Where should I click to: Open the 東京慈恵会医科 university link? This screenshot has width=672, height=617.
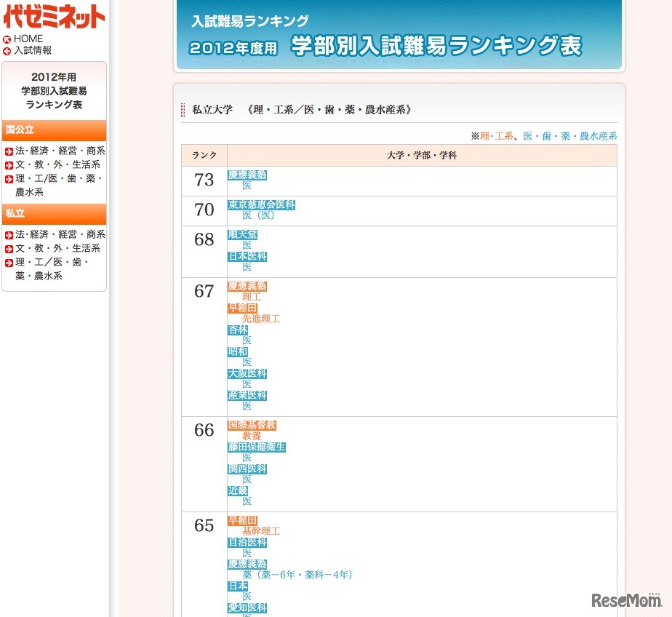click(260, 205)
